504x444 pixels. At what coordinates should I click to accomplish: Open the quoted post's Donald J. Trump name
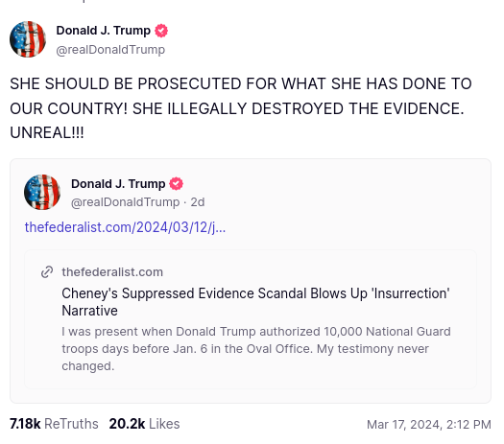coord(118,184)
